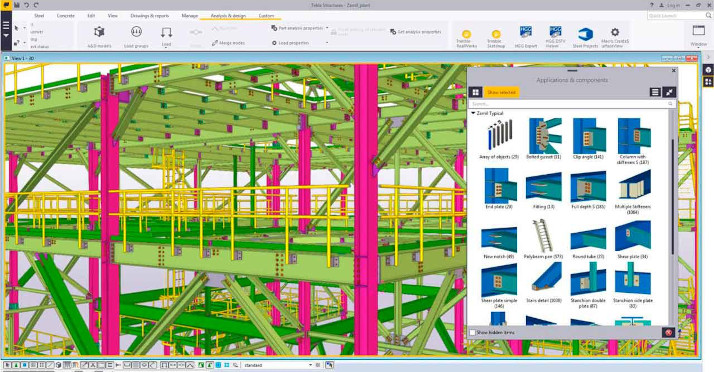Expand Part analysis properties dropdown
This screenshot has width=714, height=372.
(x=327, y=28)
